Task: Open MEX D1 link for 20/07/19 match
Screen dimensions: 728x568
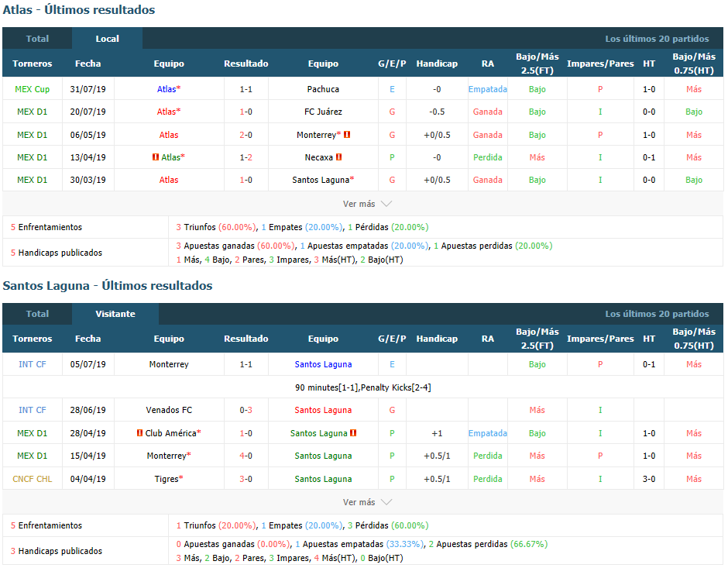Action: (32, 112)
